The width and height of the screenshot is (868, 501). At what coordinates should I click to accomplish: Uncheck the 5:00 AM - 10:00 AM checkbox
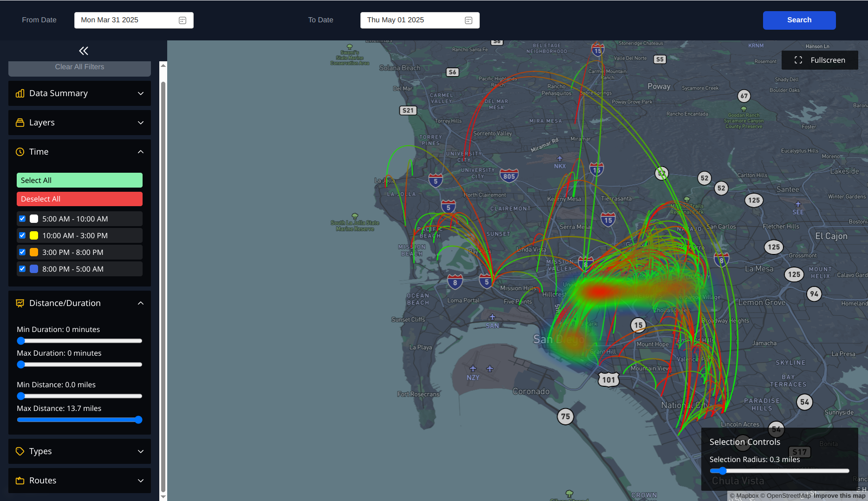tap(22, 219)
